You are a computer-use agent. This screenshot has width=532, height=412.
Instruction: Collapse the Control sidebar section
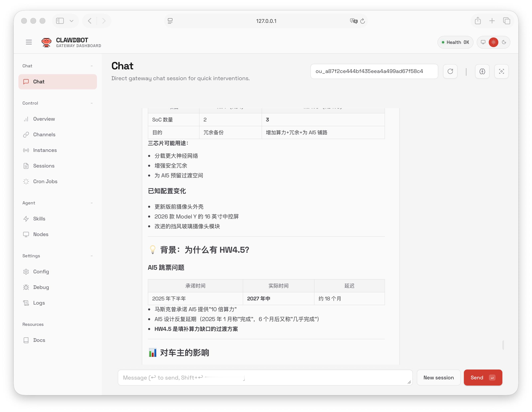coord(92,103)
